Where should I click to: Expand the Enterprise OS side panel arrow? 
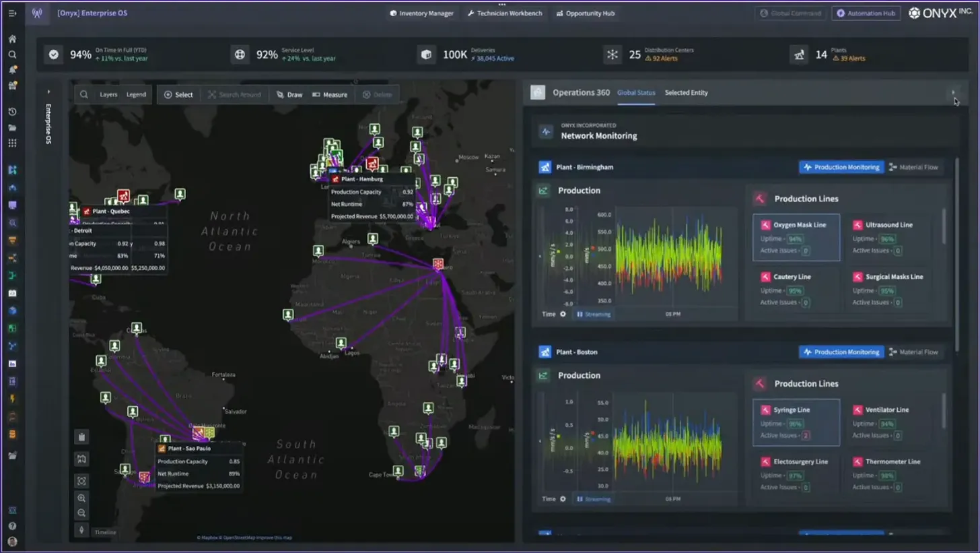(48, 92)
